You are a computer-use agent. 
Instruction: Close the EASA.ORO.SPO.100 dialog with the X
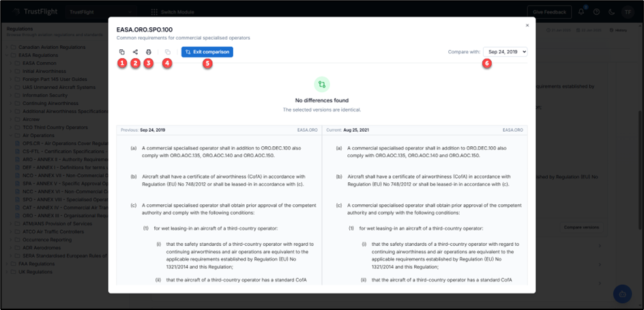point(527,25)
